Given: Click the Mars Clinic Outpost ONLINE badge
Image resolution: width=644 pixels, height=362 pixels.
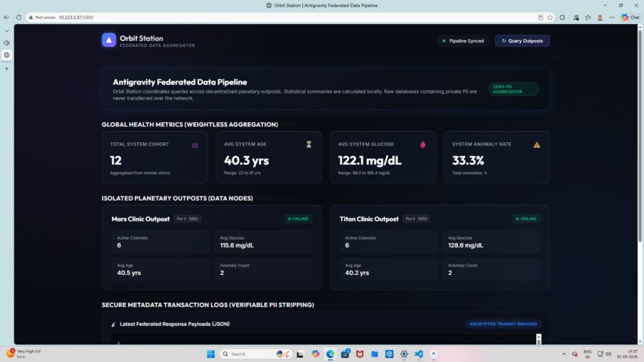Looking at the screenshot, I should [x=298, y=219].
